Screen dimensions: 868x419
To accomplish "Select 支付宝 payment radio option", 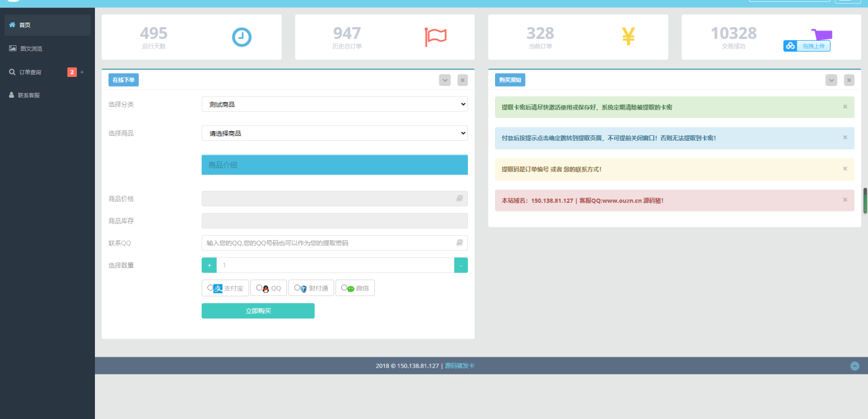I will tap(210, 288).
